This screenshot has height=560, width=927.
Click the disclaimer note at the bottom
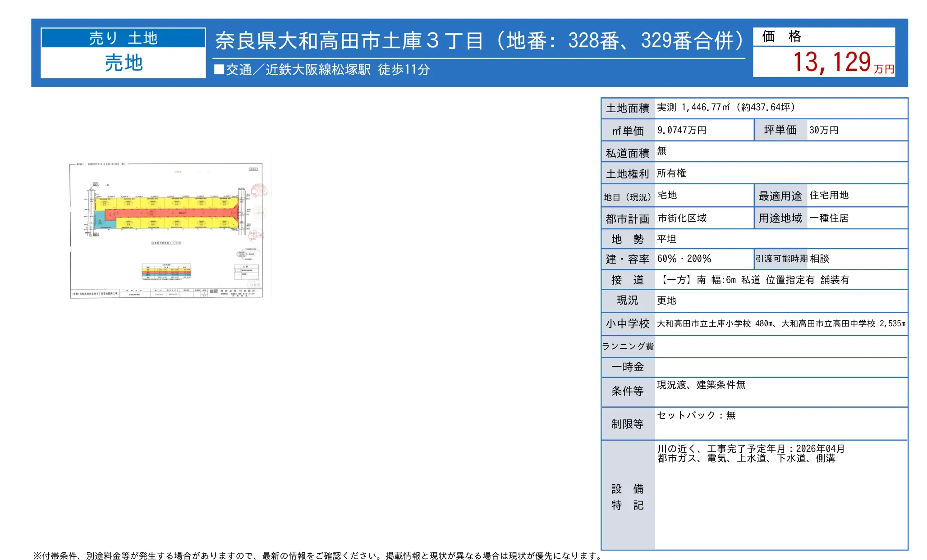pyautogui.click(x=318, y=555)
